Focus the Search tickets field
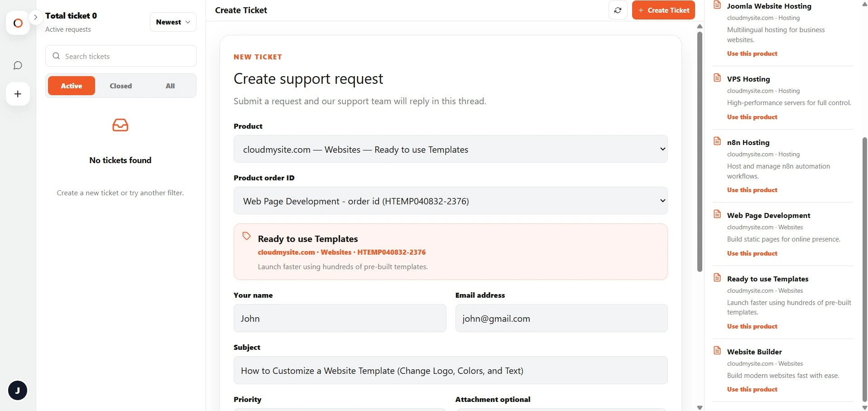 click(121, 56)
